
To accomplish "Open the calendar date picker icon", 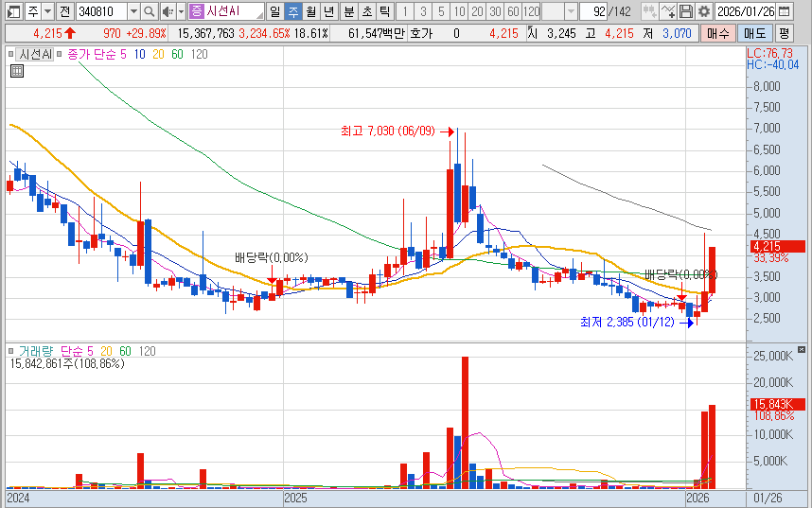I will point(785,10).
